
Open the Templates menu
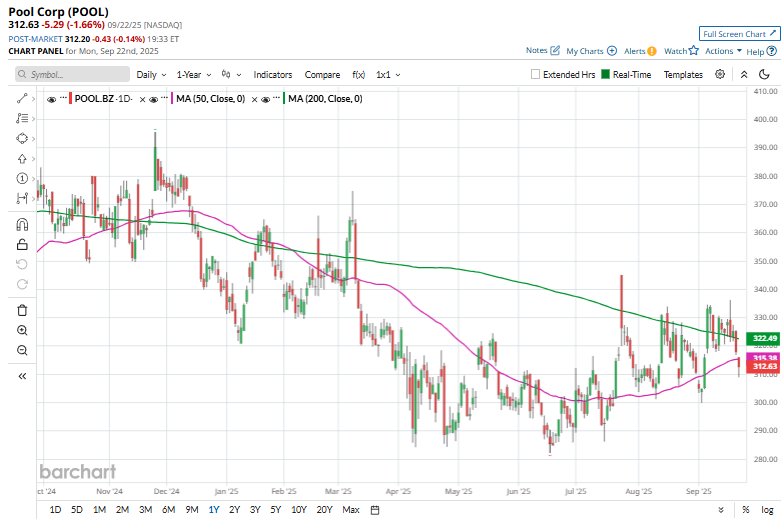pyautogui.click(x=683, y=74)
